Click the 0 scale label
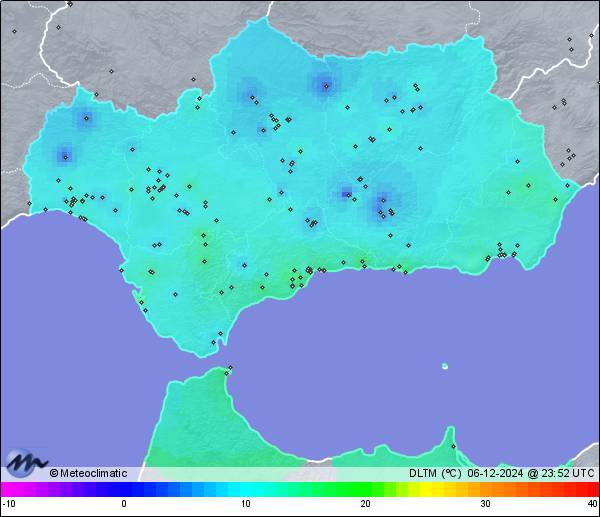 [124, 504]
